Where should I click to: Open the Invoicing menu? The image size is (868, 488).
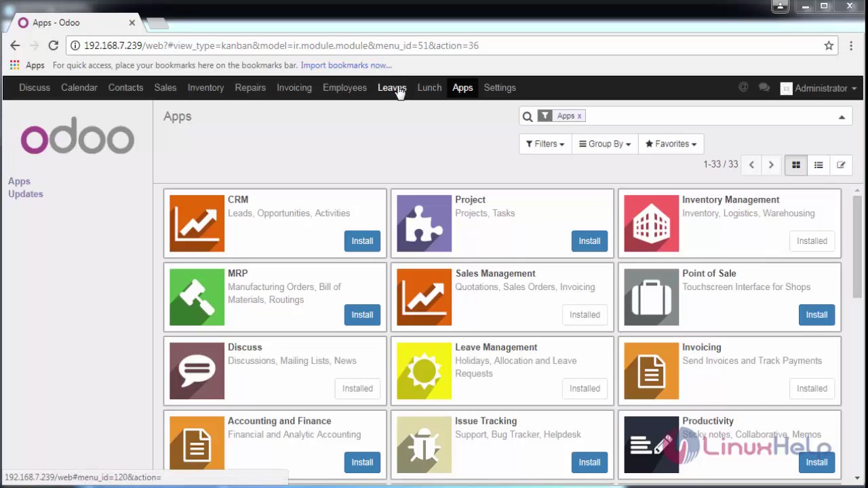tap(294, 87)
